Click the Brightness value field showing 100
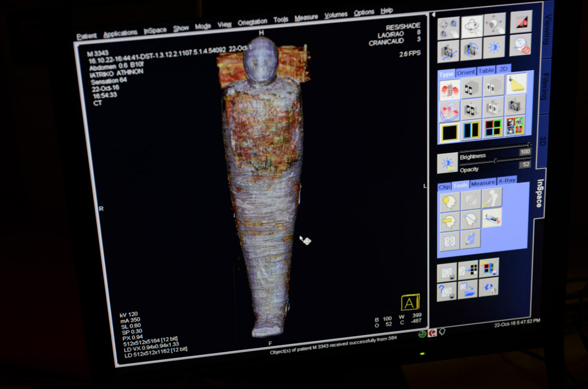Image resolution: width=588 pixels, height=389 pixels. point(524,152)
